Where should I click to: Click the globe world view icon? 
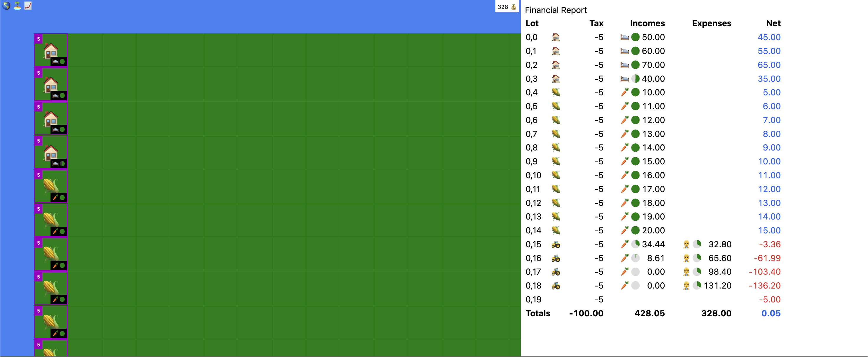(6, 6)
